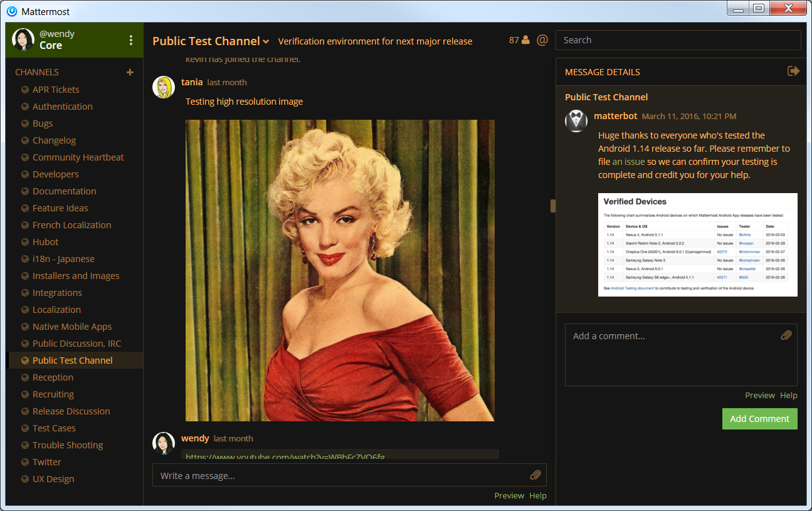
Task: Click the Search field
Action: point(678,40)
